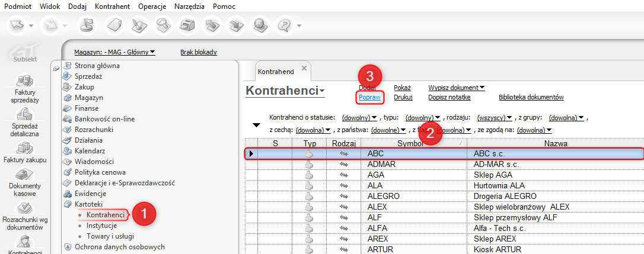
Task: Expand the Wypisz dokument dropdown
Action: click(x=457, y=88)
